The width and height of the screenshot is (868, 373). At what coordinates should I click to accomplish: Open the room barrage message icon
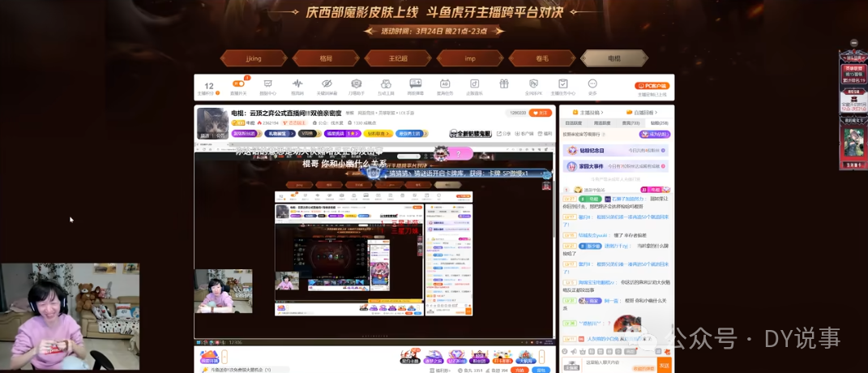point(415,84)
